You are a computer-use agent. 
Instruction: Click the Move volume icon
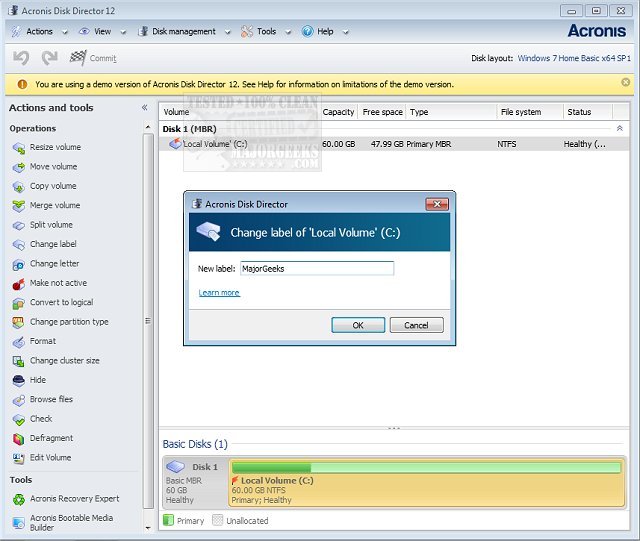click(x=19, y=167)
